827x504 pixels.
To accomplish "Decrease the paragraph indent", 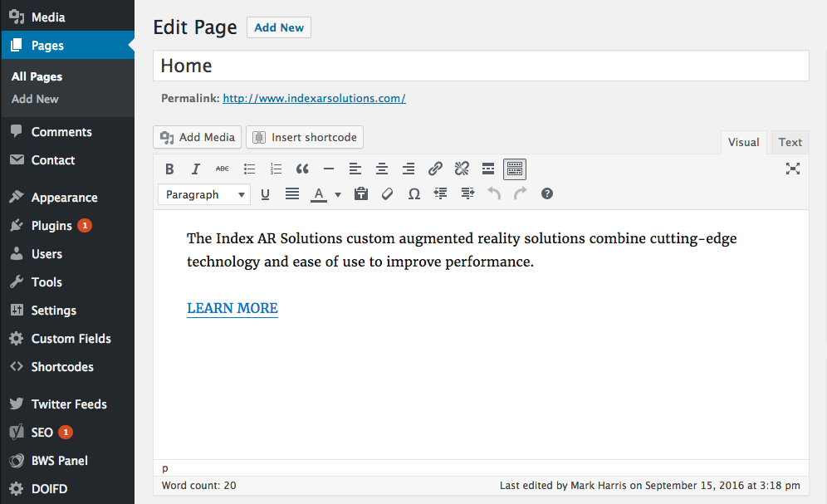I will (440, 194).
